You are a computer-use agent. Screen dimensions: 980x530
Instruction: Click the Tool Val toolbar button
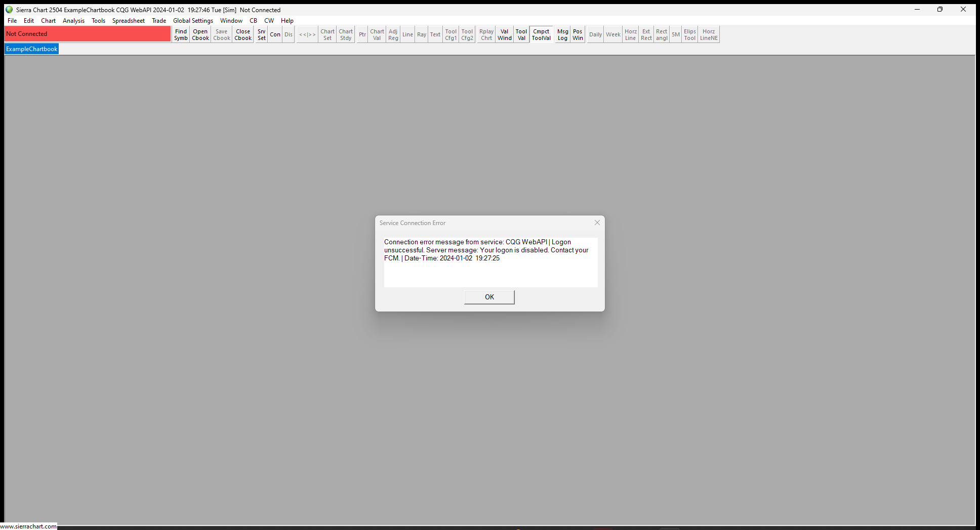521,34
